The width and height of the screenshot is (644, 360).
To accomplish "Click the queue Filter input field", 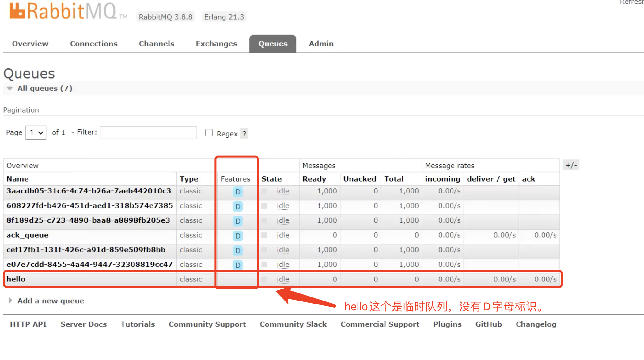I will 148,132.
